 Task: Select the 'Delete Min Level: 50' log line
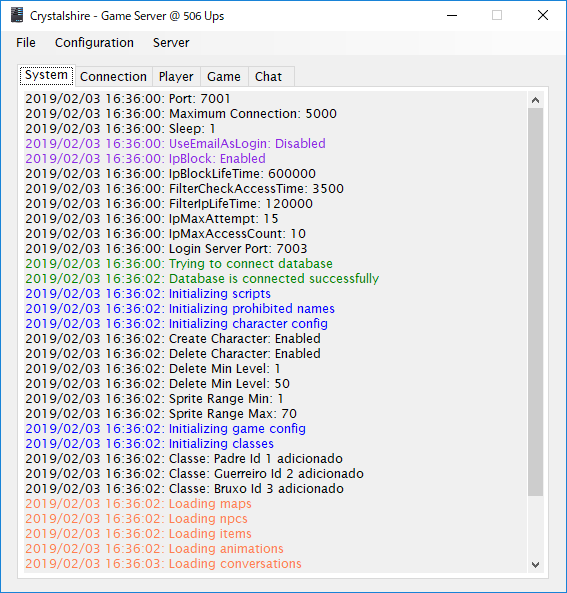point(157,384)
